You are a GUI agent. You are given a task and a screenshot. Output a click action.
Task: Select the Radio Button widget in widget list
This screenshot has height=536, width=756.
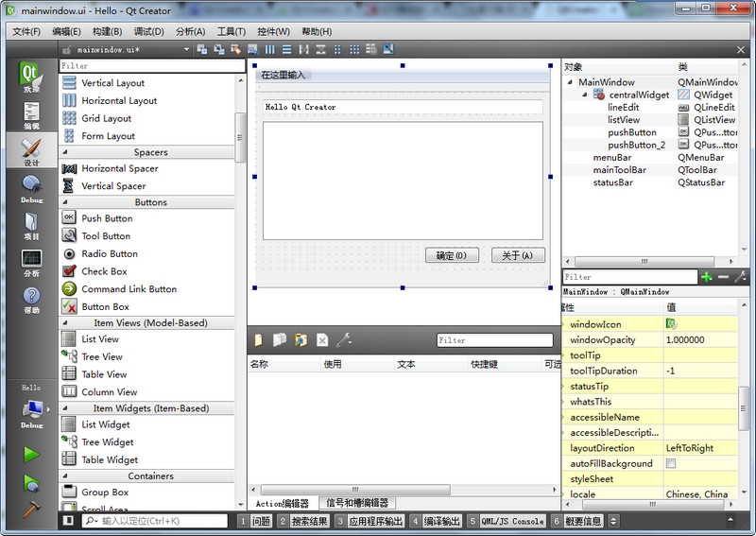click(x=109, y=253)
